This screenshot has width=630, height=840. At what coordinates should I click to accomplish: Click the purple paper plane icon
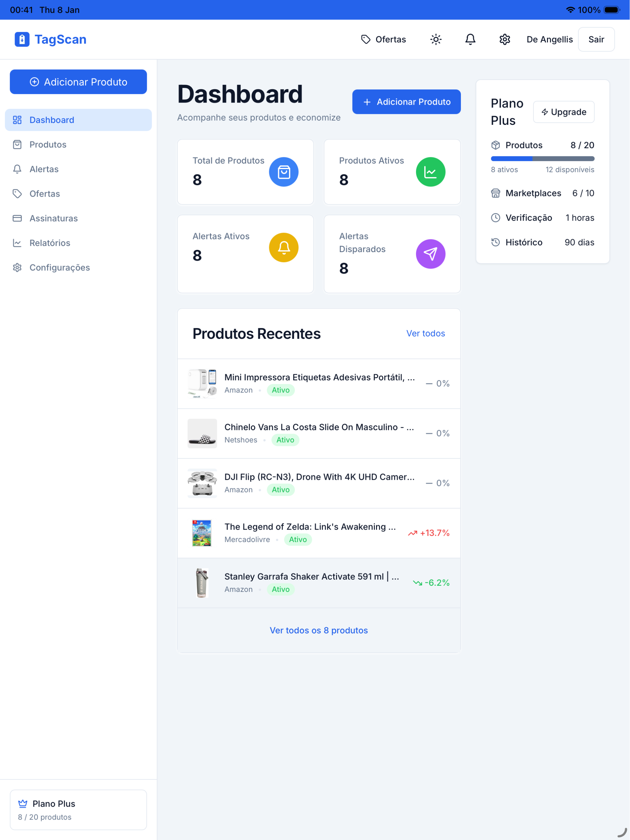[430, 254]
